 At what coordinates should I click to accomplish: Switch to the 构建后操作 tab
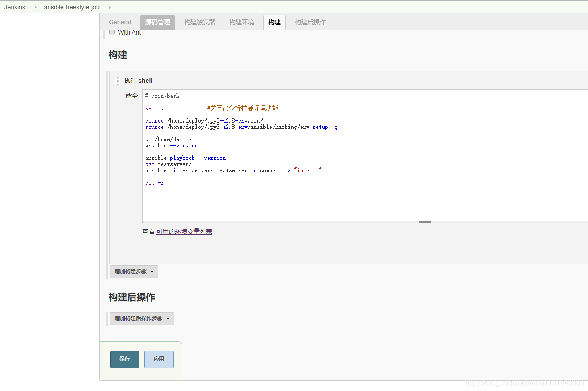click(310, 22)
